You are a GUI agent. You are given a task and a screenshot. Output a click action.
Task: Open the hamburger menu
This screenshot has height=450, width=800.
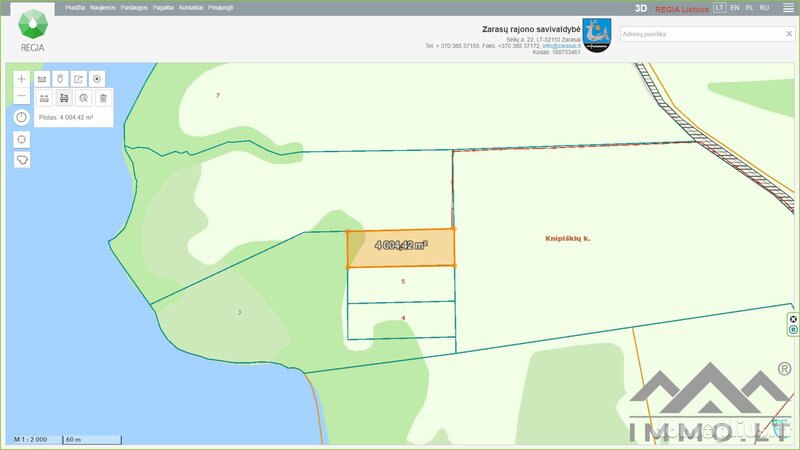[x=788, y=8]
